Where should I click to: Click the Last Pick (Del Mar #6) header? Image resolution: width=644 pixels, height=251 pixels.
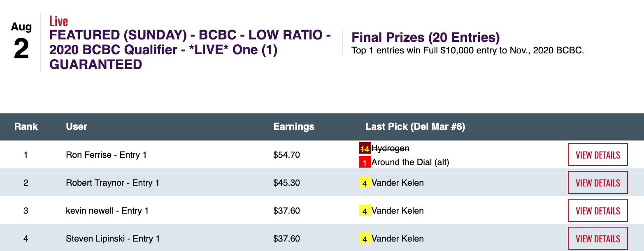point(415,127)
